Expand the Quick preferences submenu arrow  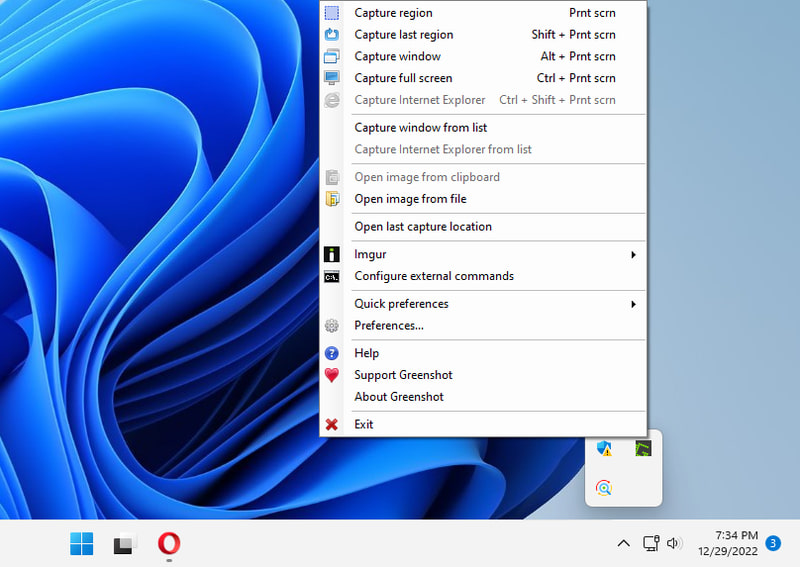(x=633, y=304)
